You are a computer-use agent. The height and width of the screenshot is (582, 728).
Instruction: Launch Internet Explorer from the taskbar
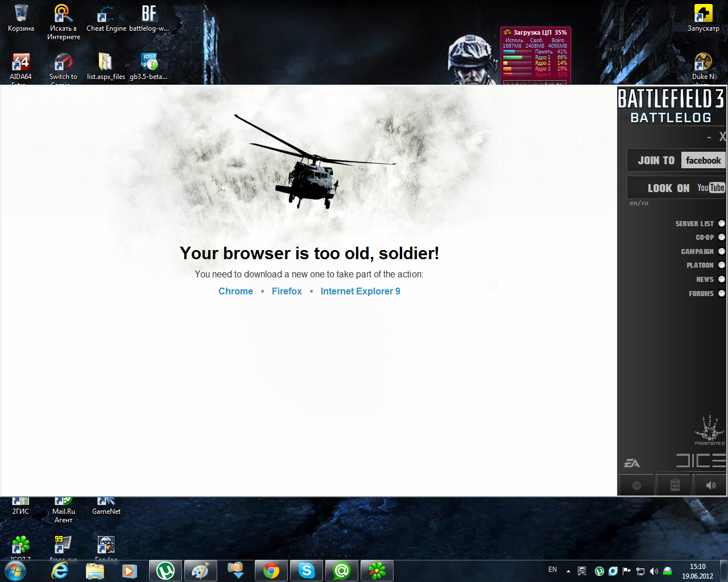(x=60, y=571)
